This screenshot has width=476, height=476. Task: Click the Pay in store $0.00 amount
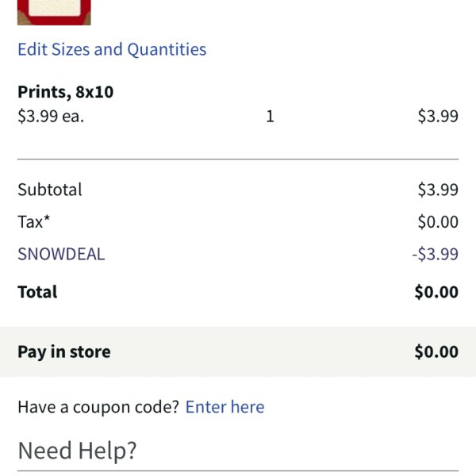436,351
